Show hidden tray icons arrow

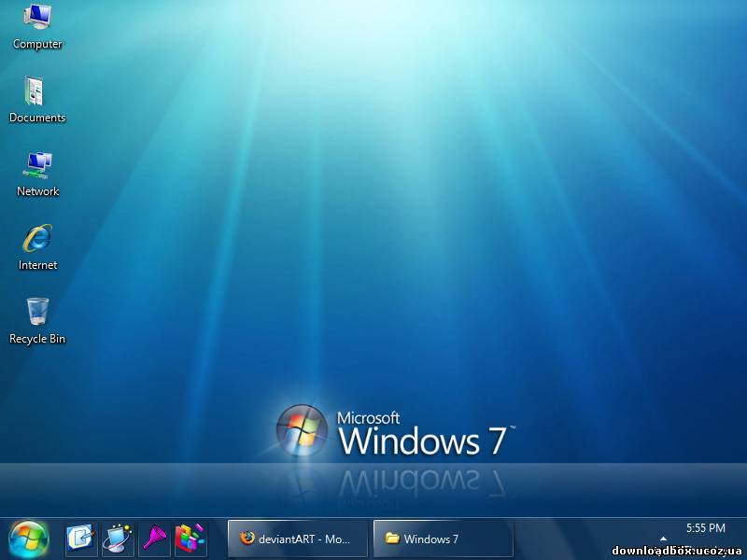[x=663, y=539]
